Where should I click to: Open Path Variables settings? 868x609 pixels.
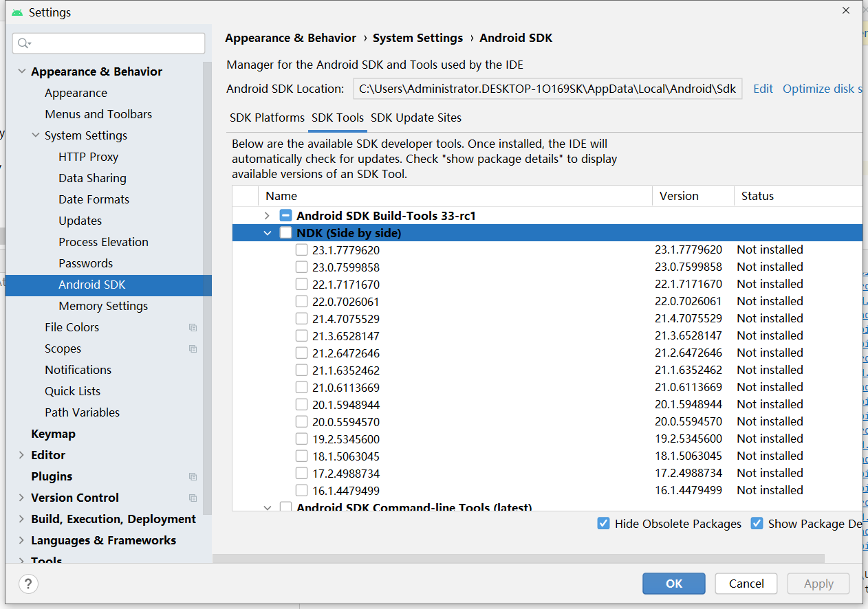(x=82, y=412)
